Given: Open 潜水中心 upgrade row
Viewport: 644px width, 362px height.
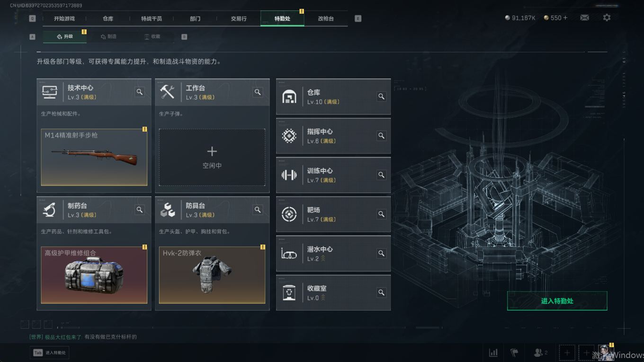Looking at the screenshot, I should pyautogui.click(x=333, y=254).
